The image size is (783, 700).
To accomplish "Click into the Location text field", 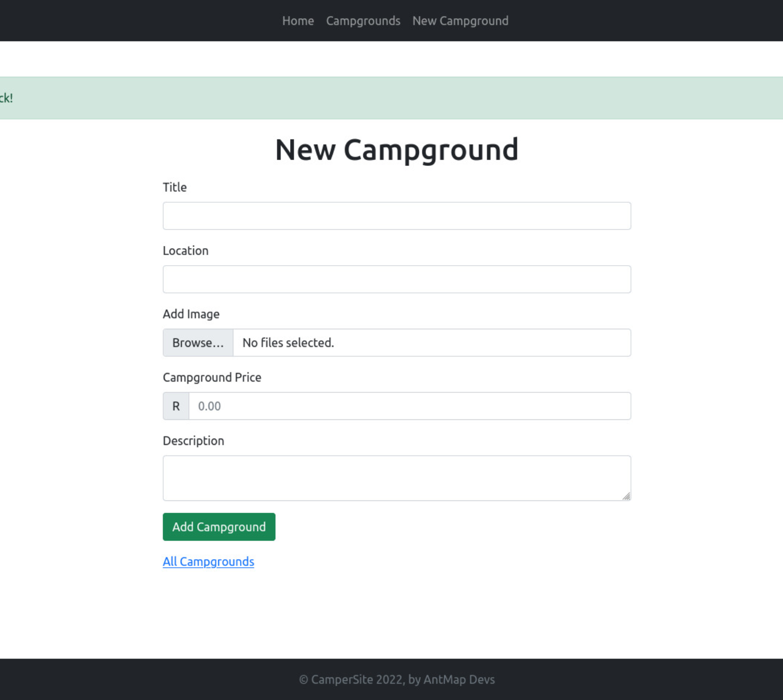I will [397, 279].
